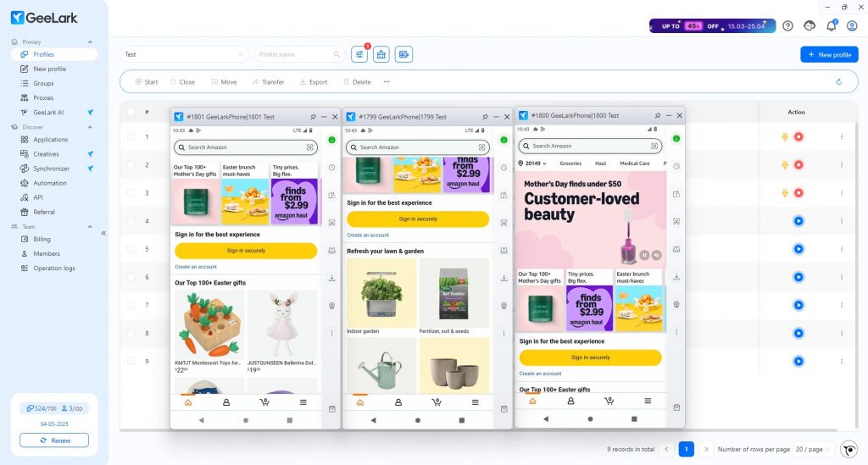Screen dimensions: 868x465
Task: Open Profiles in the sidebar
Action: [54, 54]
